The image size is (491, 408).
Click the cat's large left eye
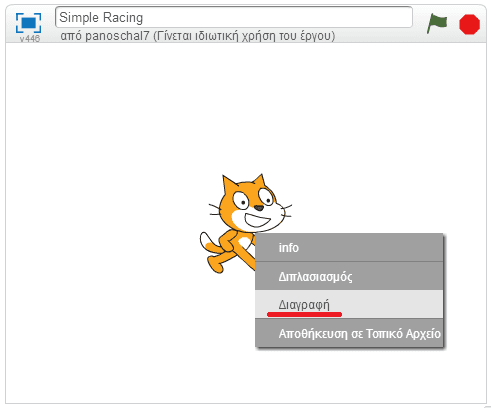tap(241, 200)
